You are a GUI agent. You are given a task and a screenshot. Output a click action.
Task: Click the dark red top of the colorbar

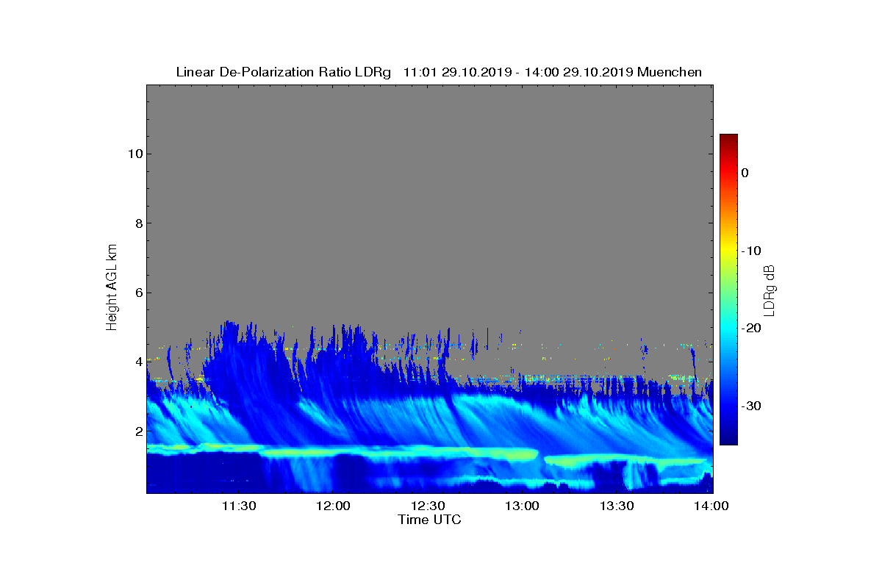728,138
